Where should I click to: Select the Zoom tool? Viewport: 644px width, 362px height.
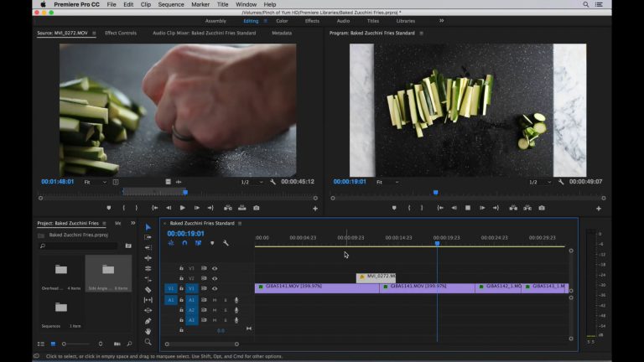pos(148,342)
